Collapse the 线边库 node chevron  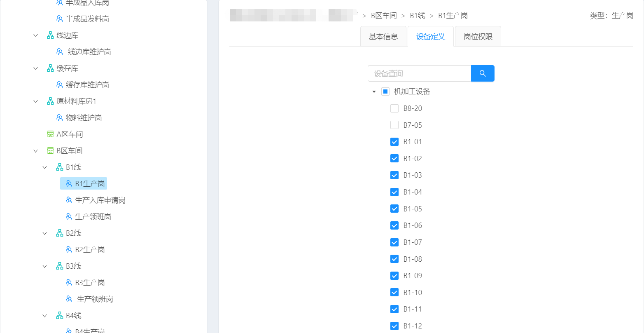pos(35,35)
